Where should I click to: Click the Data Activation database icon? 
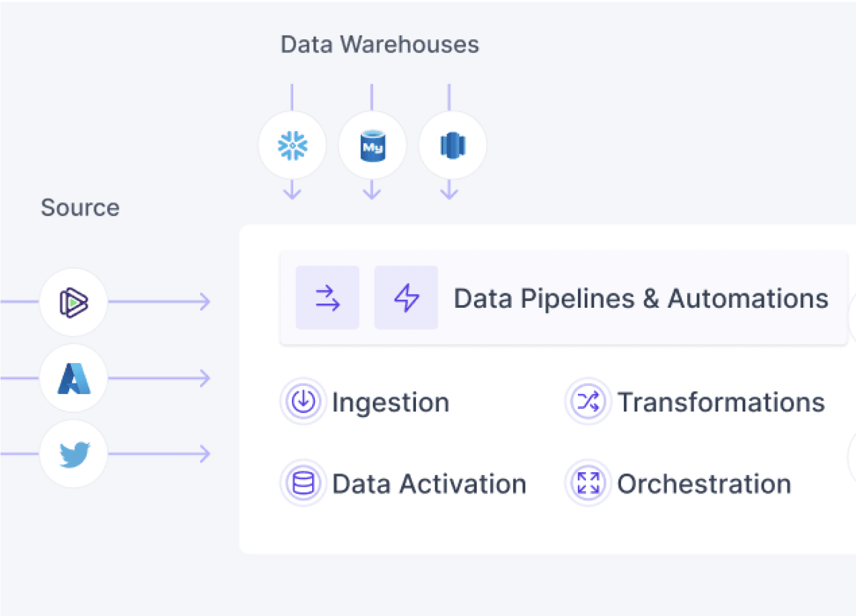(303, 483)
